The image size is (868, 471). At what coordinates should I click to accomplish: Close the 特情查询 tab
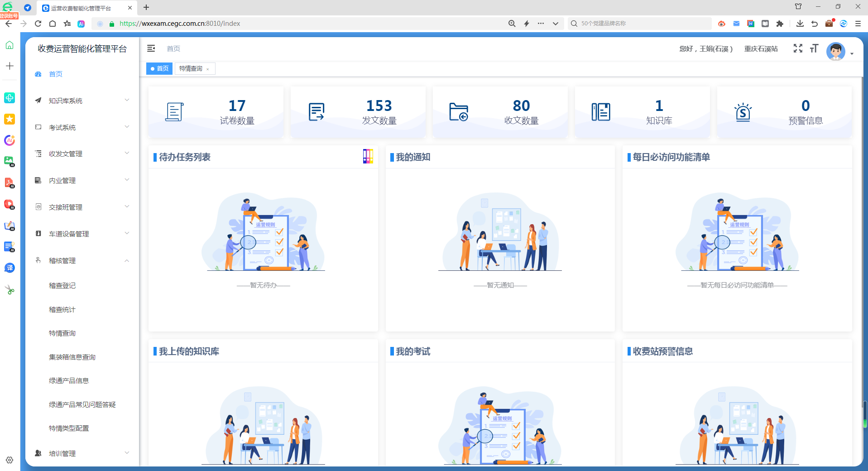click(x=208, y=69)
